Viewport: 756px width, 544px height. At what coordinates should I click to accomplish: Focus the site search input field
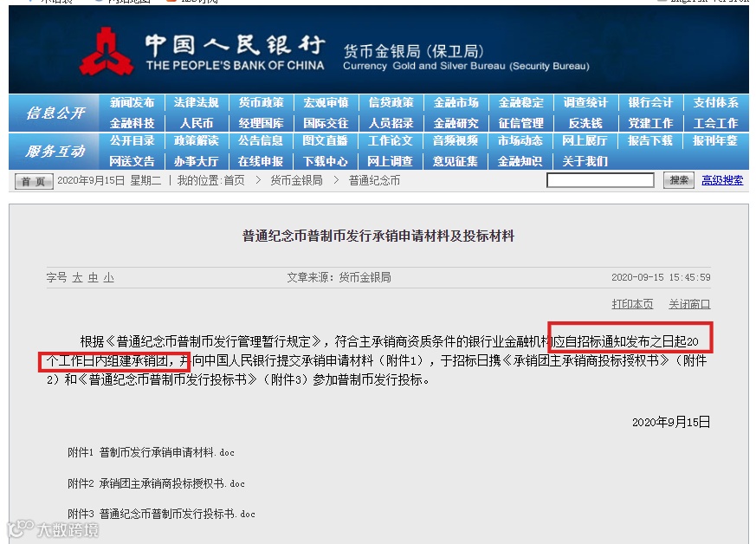(600, 180)
